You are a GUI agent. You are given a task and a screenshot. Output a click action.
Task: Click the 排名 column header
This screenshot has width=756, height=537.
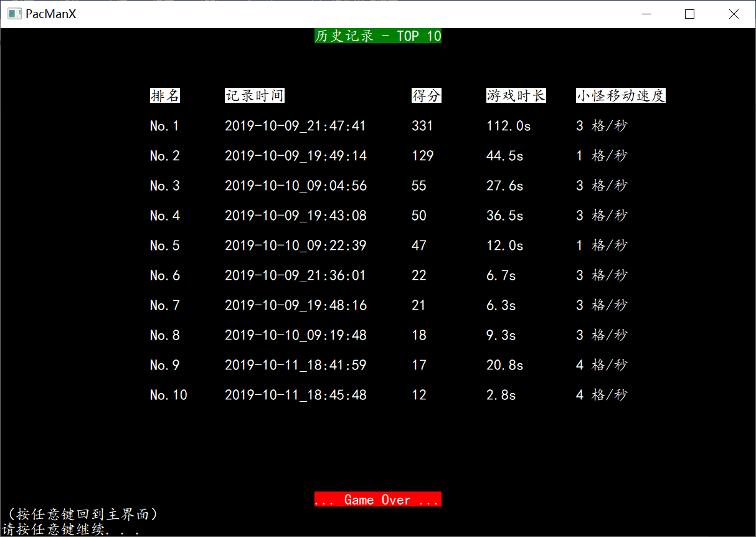click(x=165, y=95)
